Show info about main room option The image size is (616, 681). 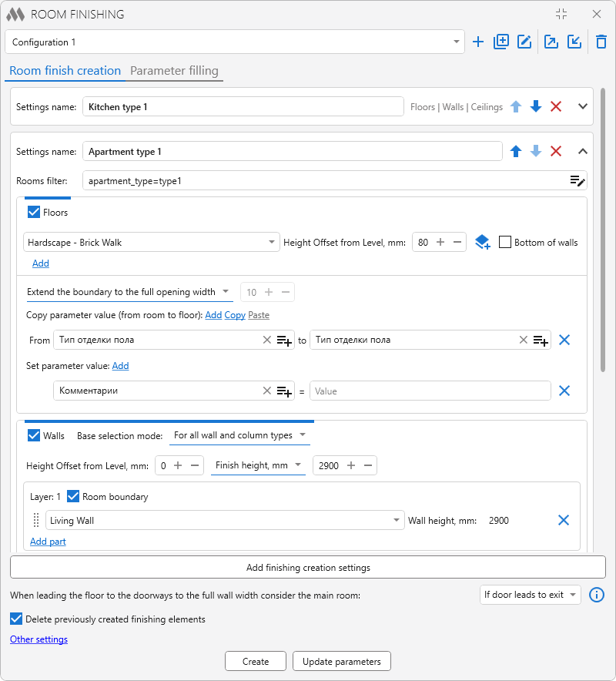point(597,595)
